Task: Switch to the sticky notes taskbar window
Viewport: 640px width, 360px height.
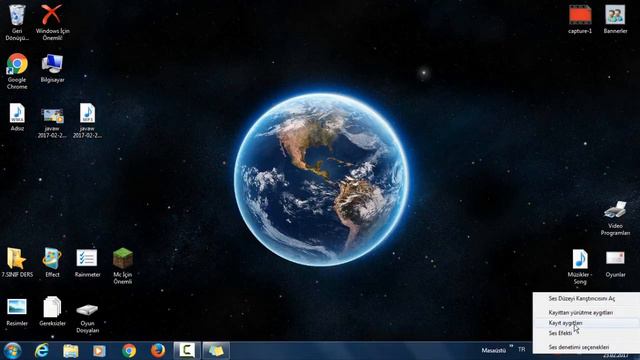Action: (x=216, y=351)
